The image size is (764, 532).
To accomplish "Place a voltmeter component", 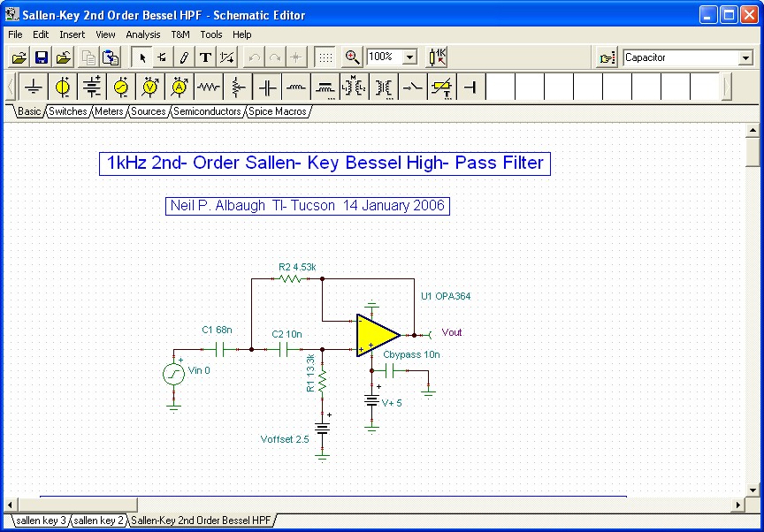I will click(150, 87).
